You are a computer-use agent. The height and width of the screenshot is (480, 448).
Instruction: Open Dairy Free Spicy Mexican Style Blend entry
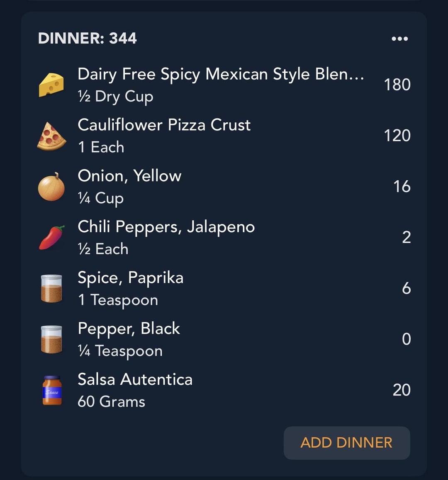click(224, 85)
